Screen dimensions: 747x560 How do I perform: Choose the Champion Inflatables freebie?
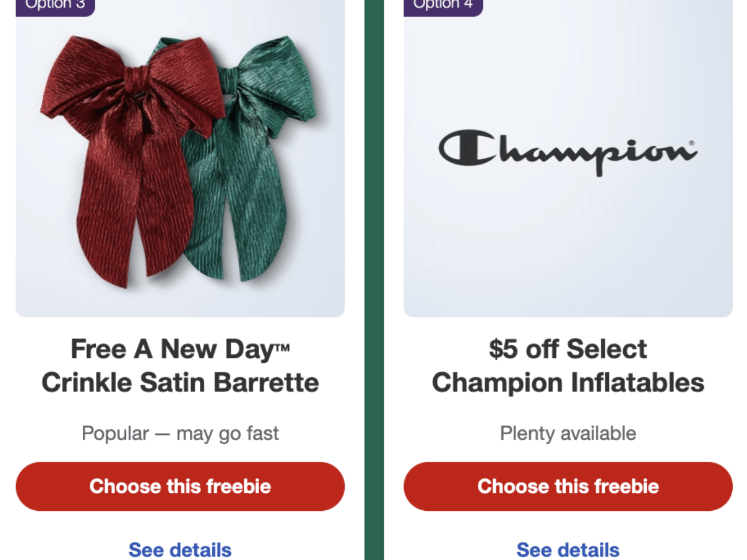pyautogui.click(x=568, y=486)
